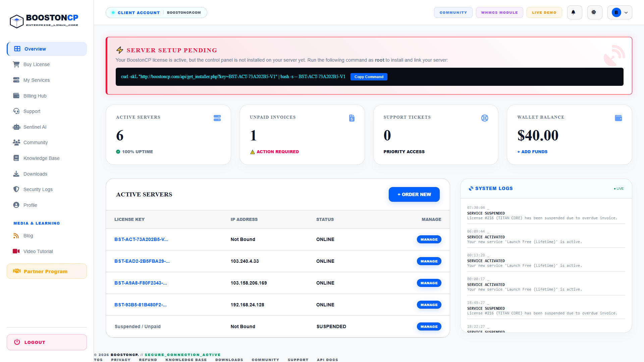Click the Active Servers card icon
The height and width of the screenshot is (362, 644).
click(x=217, y=118)
